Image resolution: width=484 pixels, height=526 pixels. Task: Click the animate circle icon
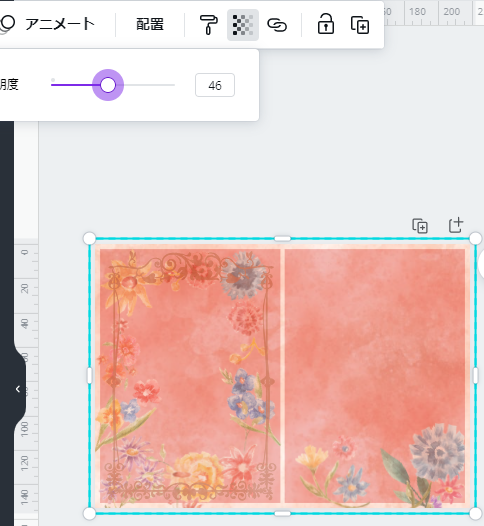pos(7,24)
